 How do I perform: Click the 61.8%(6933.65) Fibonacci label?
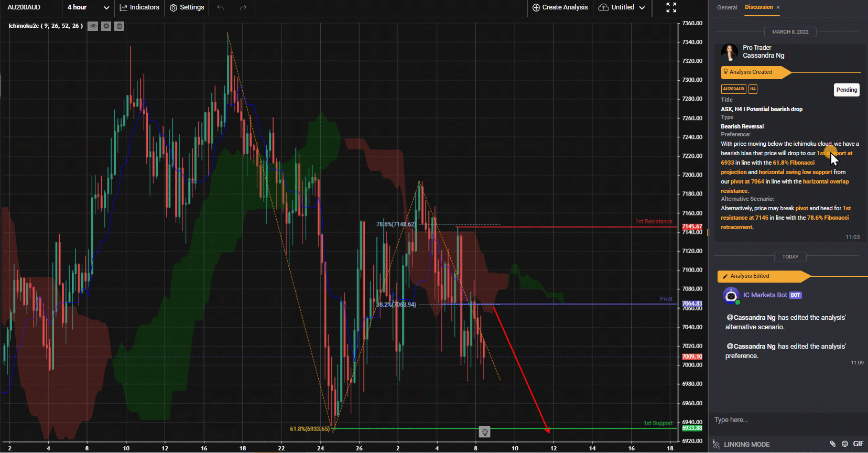tap(310, 429)
